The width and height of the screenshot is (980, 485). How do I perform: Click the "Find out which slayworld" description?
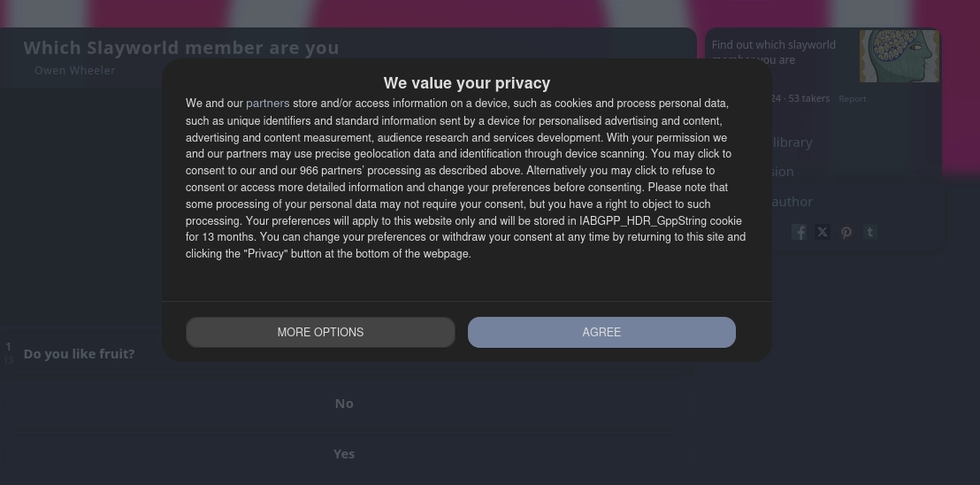click(774, 45)
